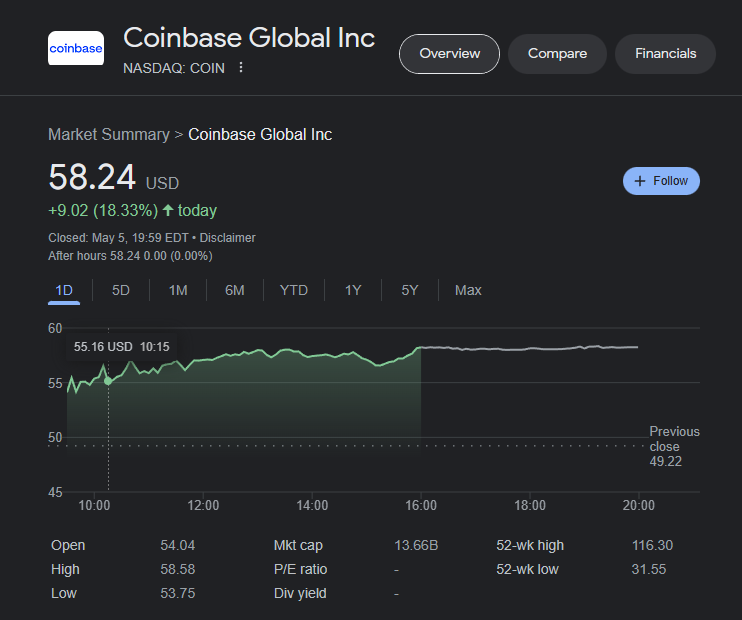Click the 52-wk high value 116.30
This screenshot has width=742, height=620.
tap(652, 545)
